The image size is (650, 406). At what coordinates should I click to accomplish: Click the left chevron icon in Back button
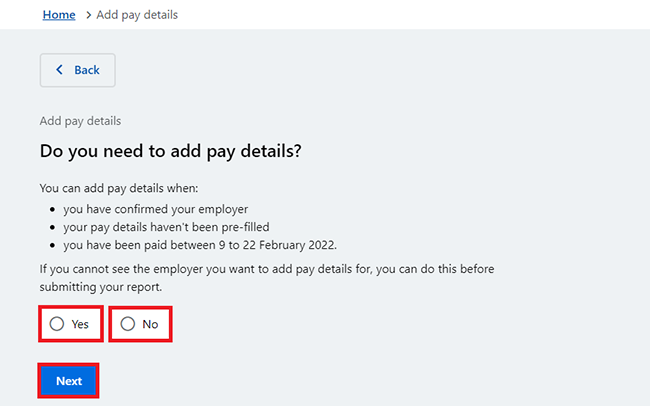coord(60,70)
